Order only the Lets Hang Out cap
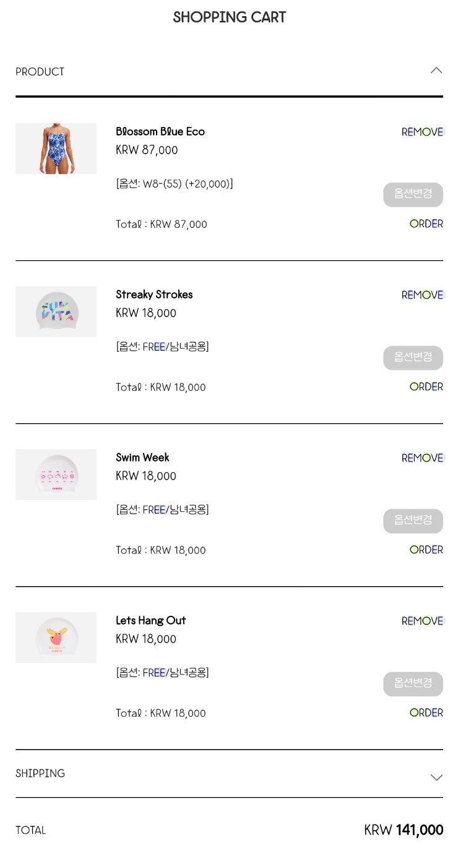 click(x=426, y=712)
